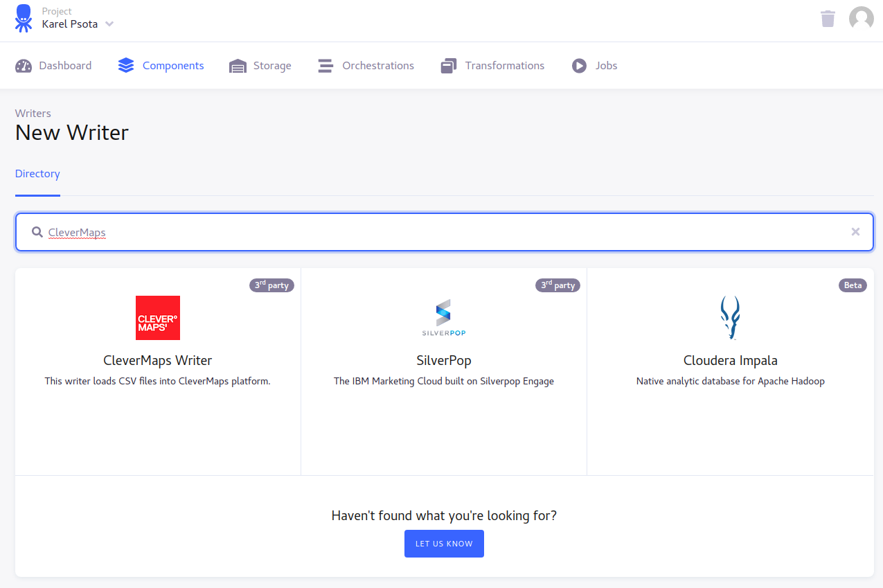883x588 pixels.
Task: Click the Storage warehouse icon
Action: point(238,66)
